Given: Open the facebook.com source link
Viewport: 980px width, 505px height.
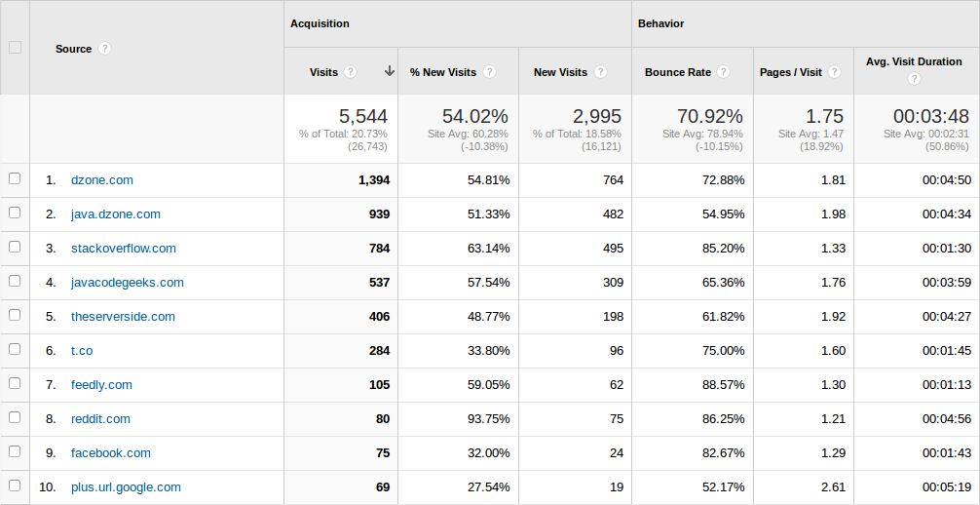Looking at the screenshot, I should tap(111, 453).
